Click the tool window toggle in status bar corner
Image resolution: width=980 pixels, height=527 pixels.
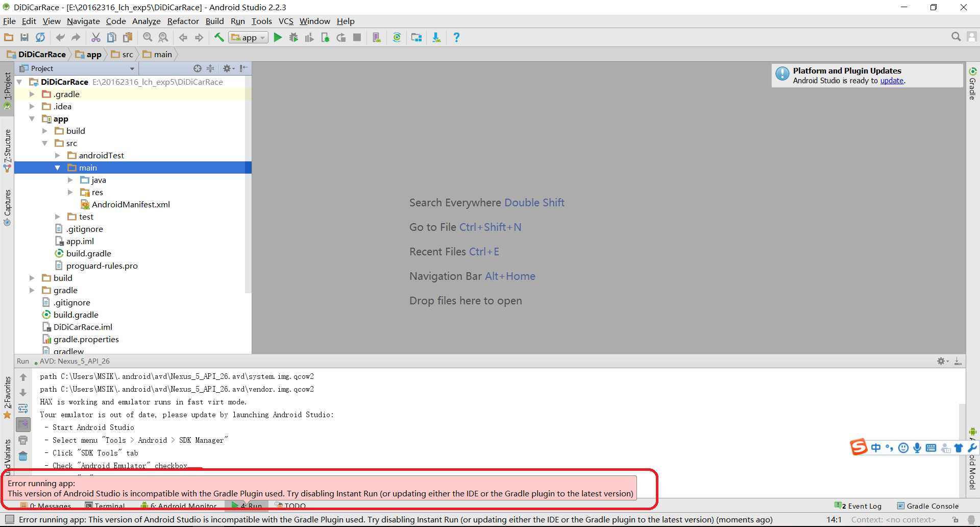tap(9, 519)
